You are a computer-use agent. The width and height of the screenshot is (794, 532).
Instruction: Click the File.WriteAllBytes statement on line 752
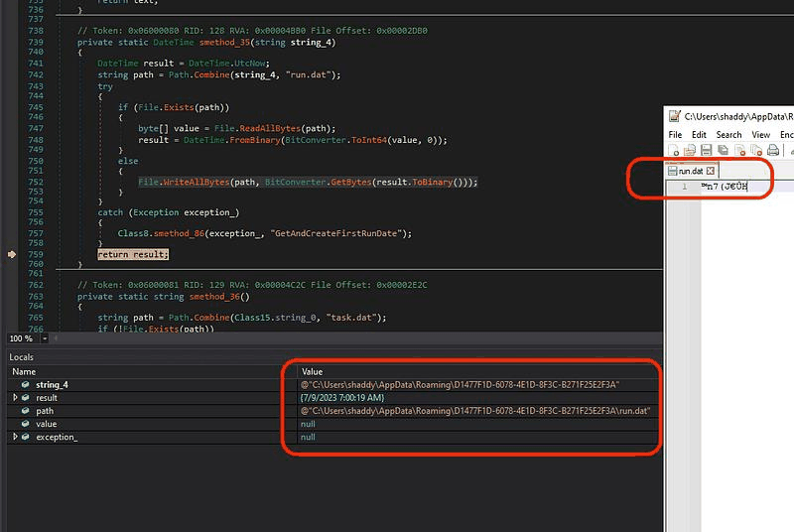pos(308,182)
